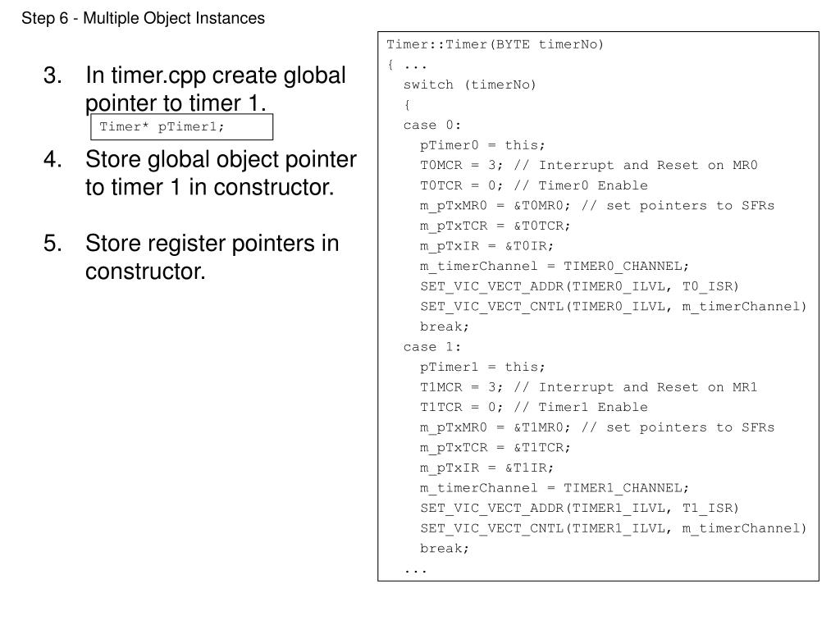Click the 'm_pTxTCR = &T0TCR;' line

pos(495,226)
